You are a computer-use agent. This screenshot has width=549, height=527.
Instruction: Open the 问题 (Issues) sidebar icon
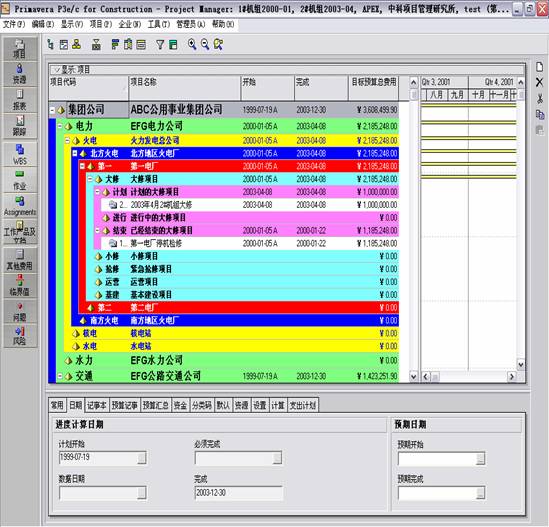pyautogui.click(x=20, y=312)
